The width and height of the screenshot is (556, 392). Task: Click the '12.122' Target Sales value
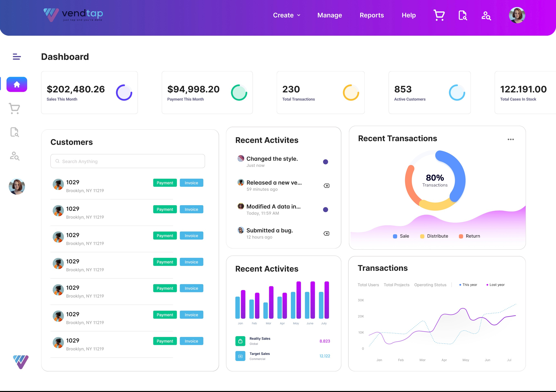tap(325, 356)
